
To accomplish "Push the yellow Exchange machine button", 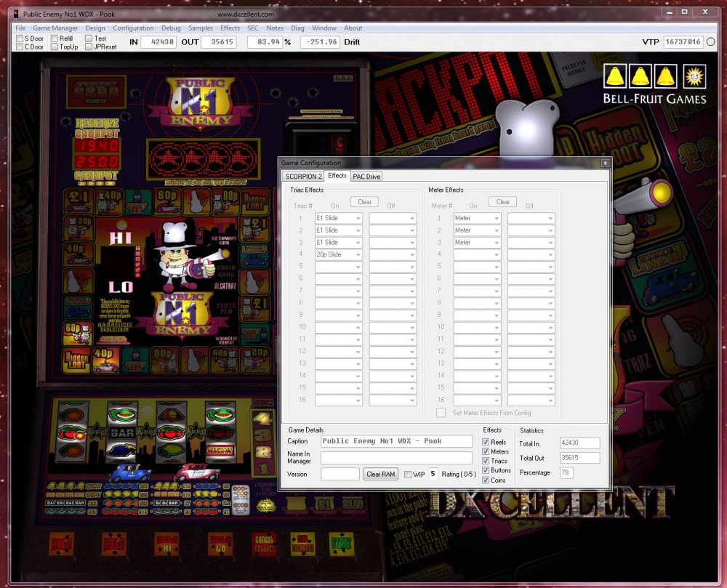I will click(x=302, y=544).
